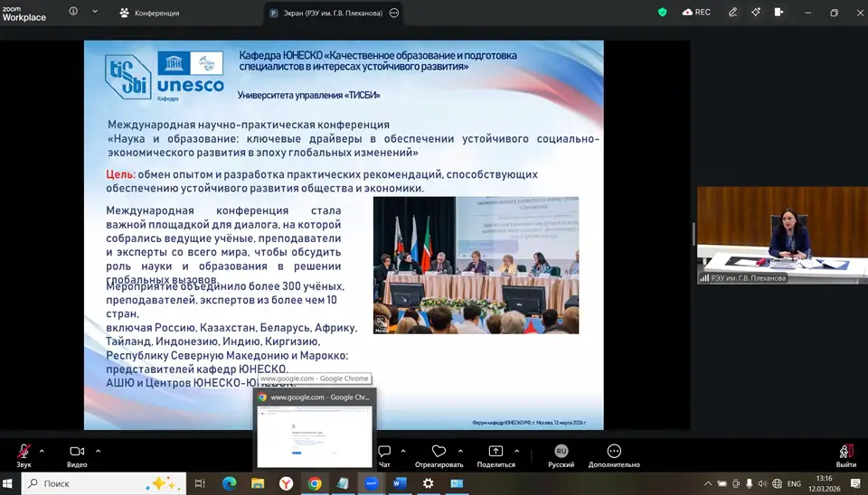The height and width of the screenshot is (495, 868).
Task: Click the www.google.com Chrome preview thumbnail
Action: pos(315,434)
